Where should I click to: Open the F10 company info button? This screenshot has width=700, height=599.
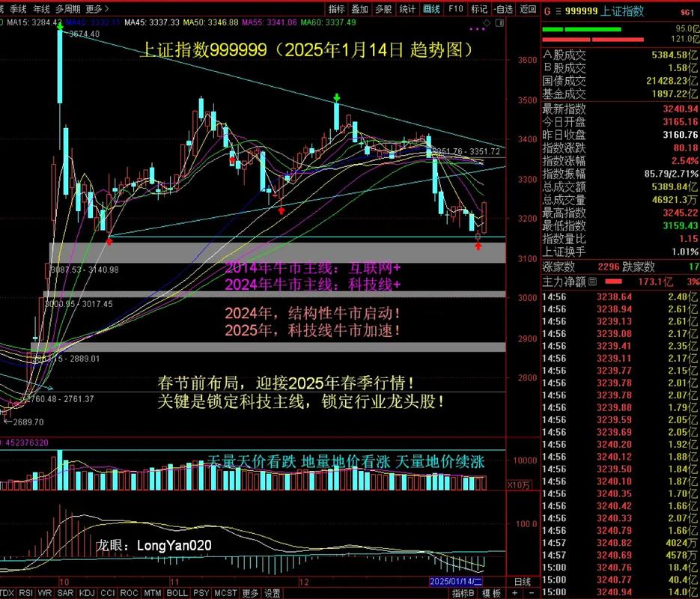click(x=454, y=9)
